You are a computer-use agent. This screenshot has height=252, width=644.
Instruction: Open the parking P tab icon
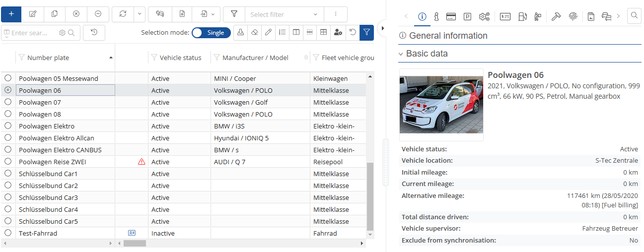tap(467, 16)
